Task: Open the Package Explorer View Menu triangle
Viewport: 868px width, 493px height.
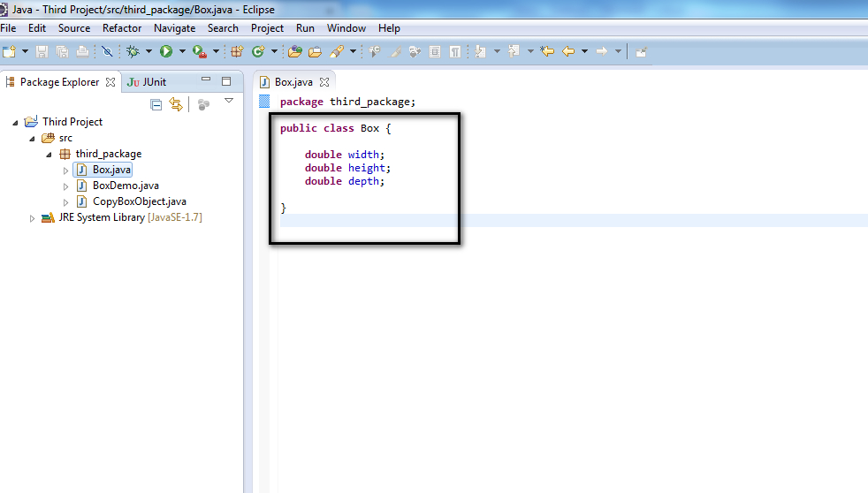Action: click(229, 101)
